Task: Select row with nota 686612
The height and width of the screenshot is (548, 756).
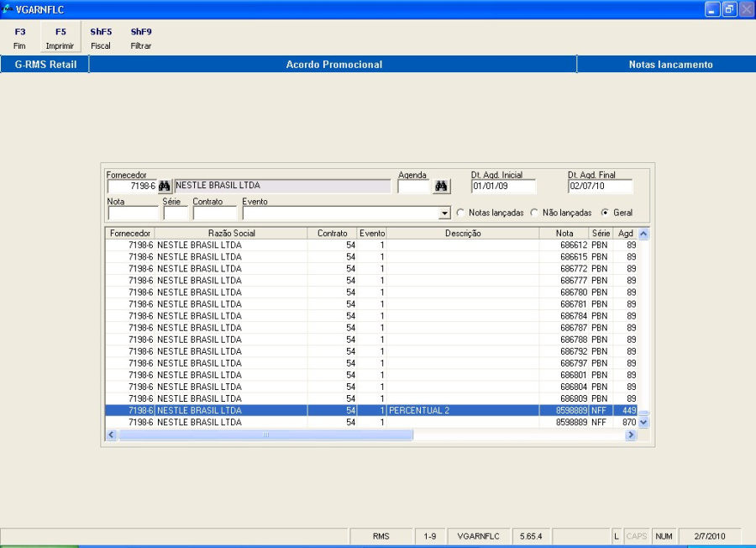Action: (x=371, y=245)
